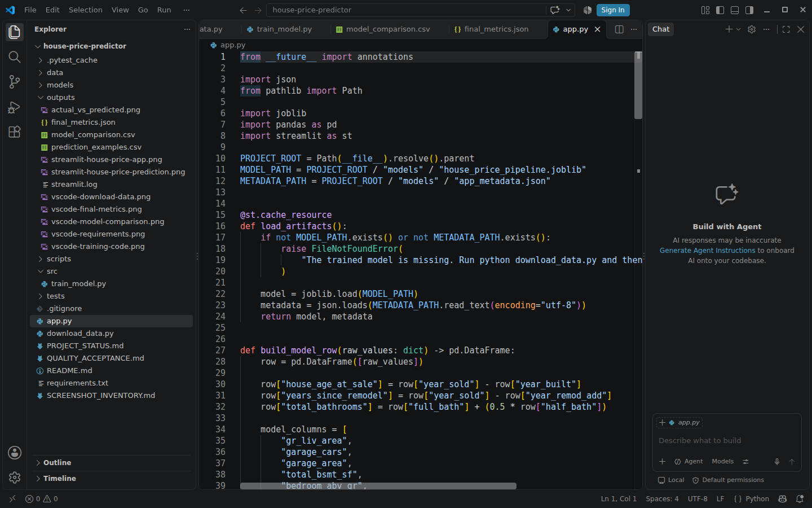Toggle the primary side bar
The image size is (812, 508).
click(x=720, y=10)
